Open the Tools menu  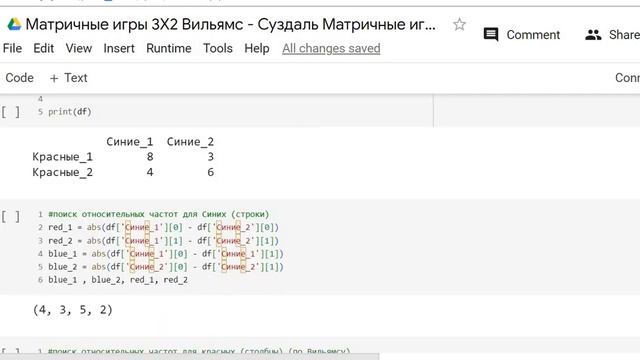(x=218, y=48)
